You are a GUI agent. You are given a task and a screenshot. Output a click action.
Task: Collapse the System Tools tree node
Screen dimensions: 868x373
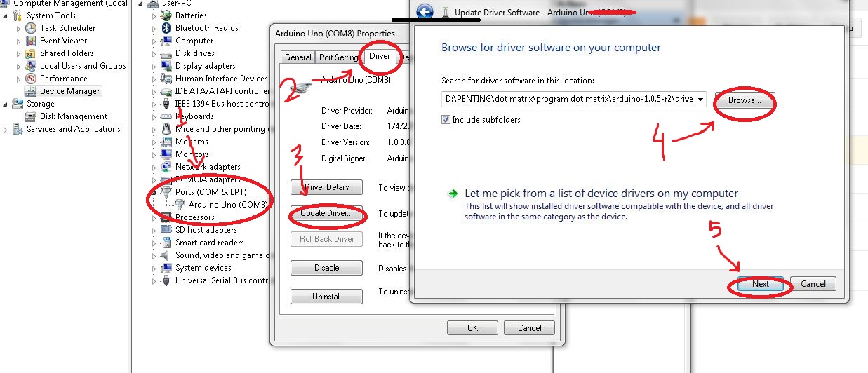(x=7, y=15)
